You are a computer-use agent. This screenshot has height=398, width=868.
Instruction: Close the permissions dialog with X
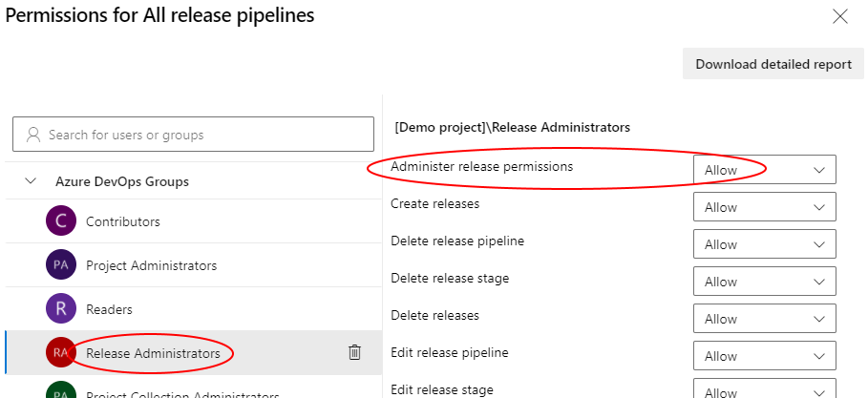839,16
